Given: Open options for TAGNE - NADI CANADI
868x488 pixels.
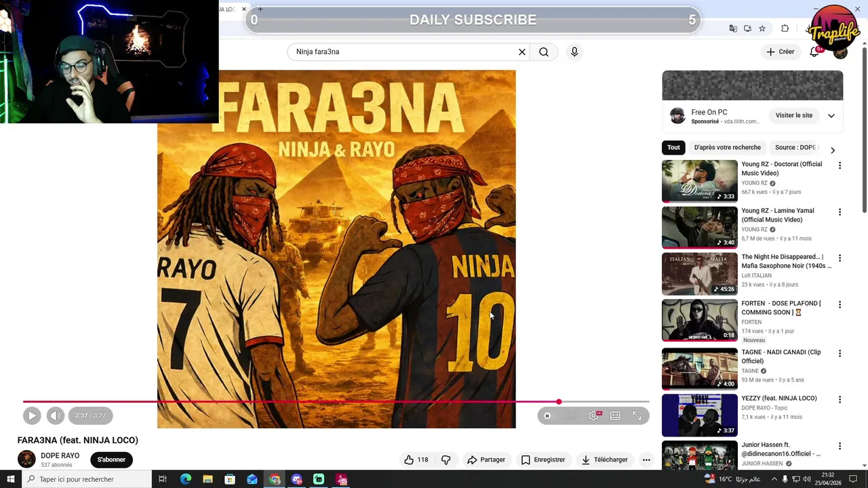Looking at the screenshot, I should (840, 354).
